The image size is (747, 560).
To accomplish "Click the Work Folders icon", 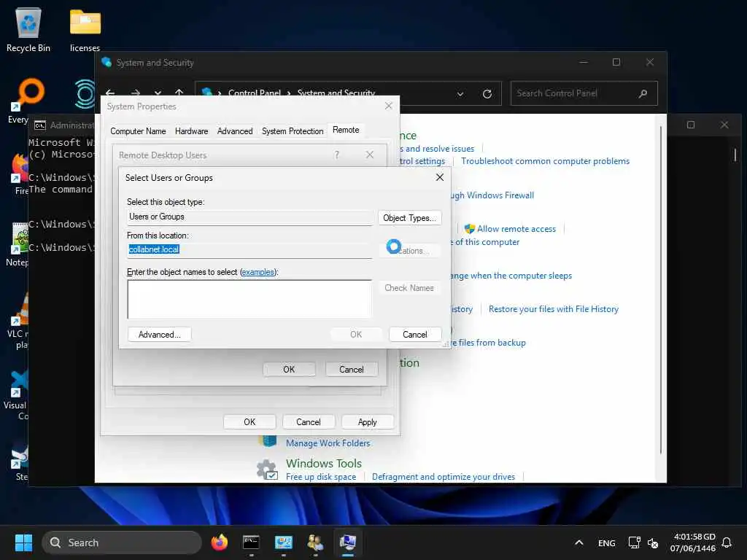I will pos(268,441).
